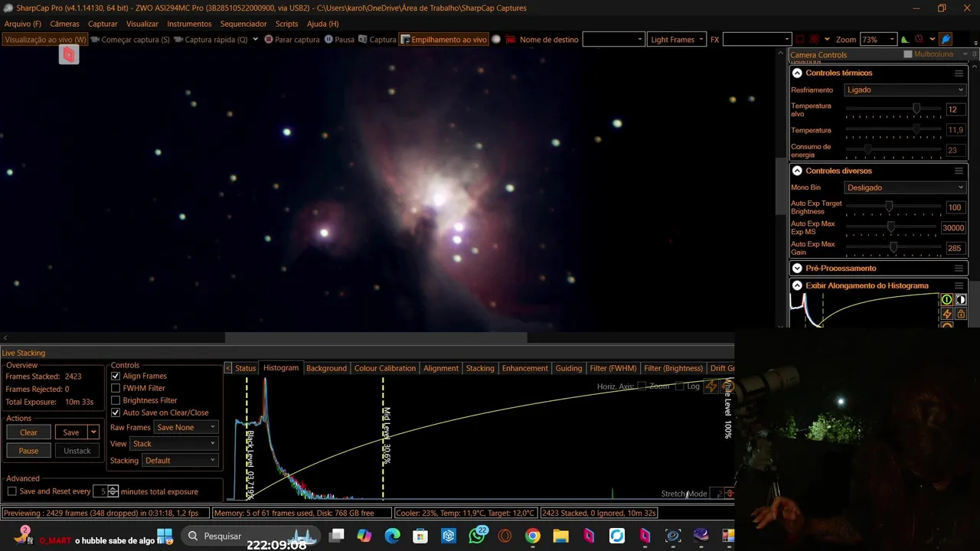Click Começar captura toolbar button
This screenshot has height=551, width=980.
point(130,40)
